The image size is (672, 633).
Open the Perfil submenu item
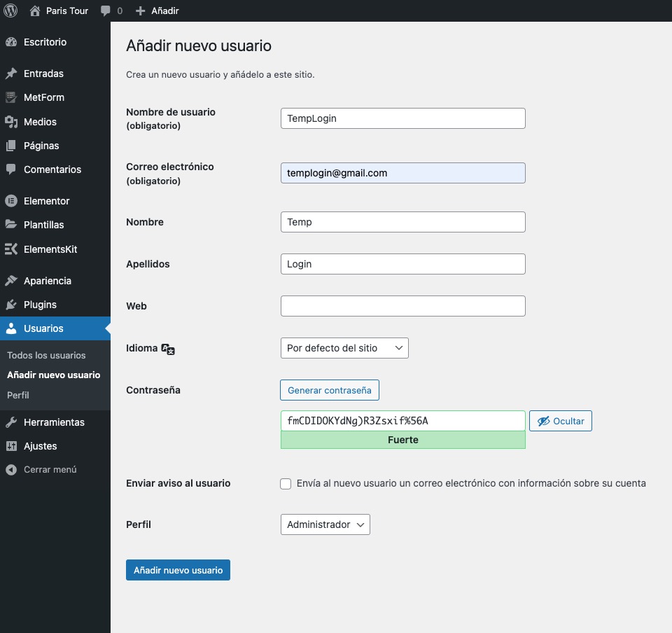pyautogui.click(x=18, y=395)
